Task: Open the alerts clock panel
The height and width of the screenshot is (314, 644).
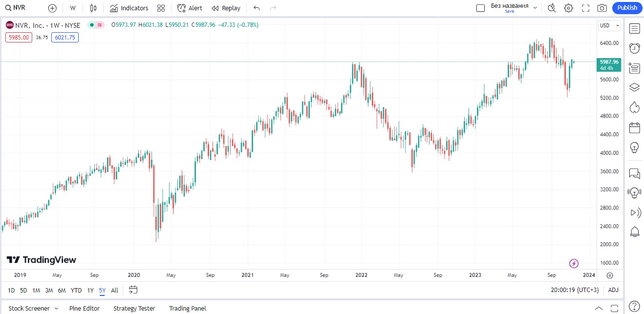Action: (x=635, y=48)
